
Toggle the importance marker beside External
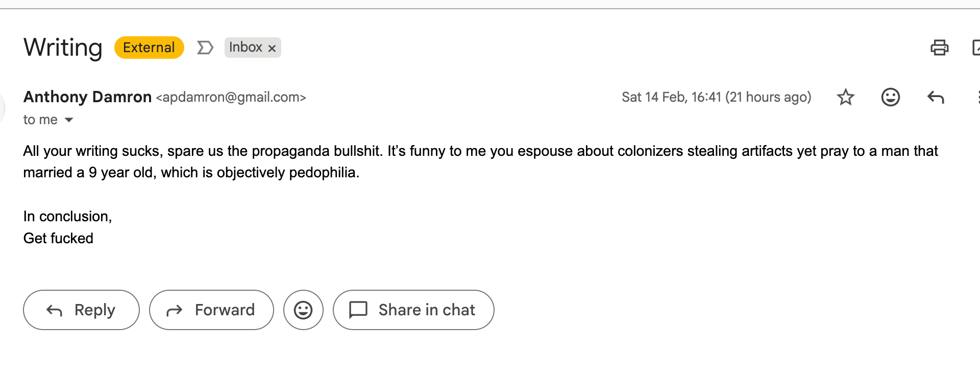(205, 48)
